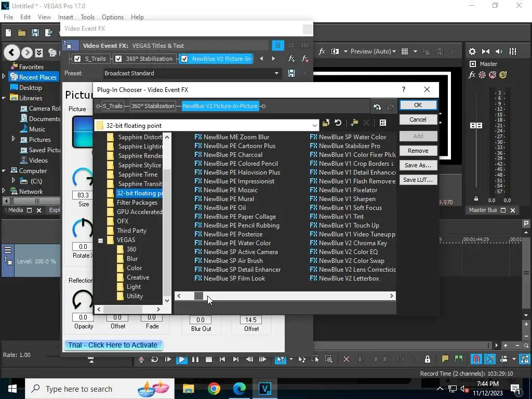Adjust the Size knob in Picture panel
Image resolution: width=532 pixels, height=399 pixels.
coord(83,178)
